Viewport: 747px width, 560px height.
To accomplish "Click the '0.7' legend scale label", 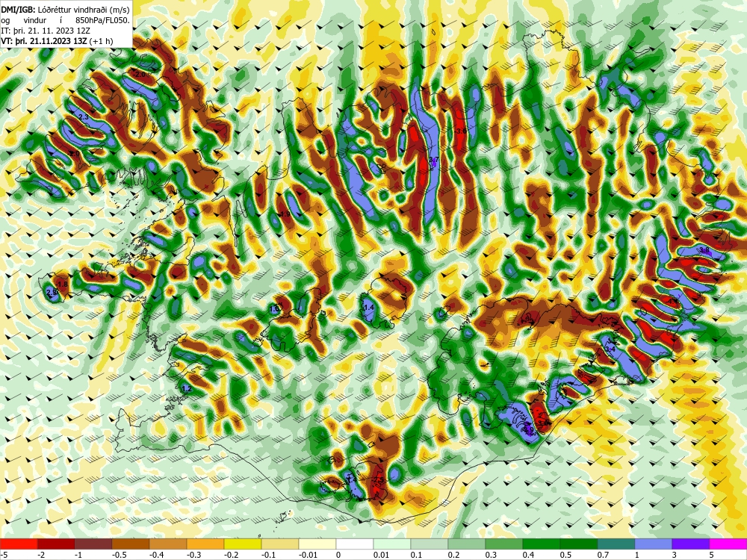I will (603, 555).
